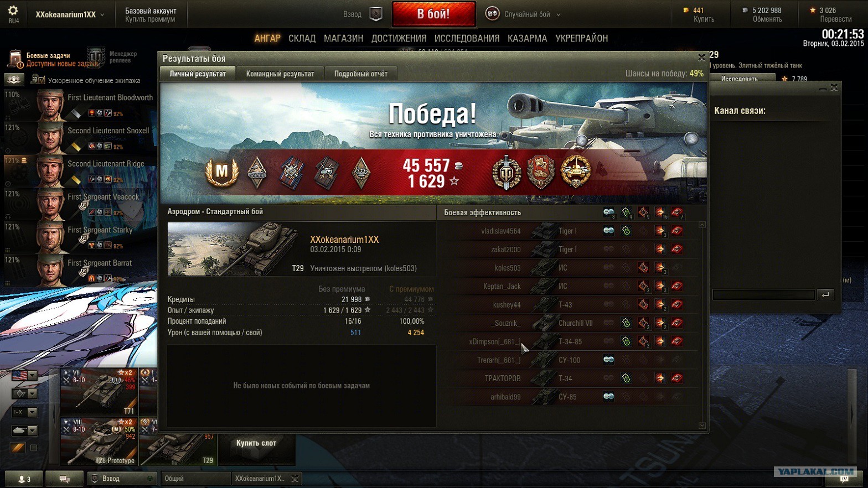Close the XXokeanarium1XX chat tab
Screen dimensions: 868x488
pyautogui.click(x=295, y=479)
